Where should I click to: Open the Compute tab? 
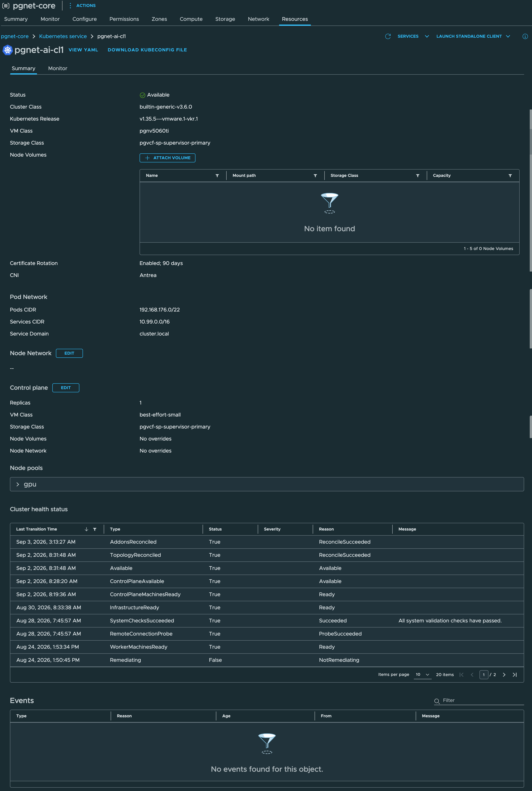pyautogui.click(x=191, y=19)
